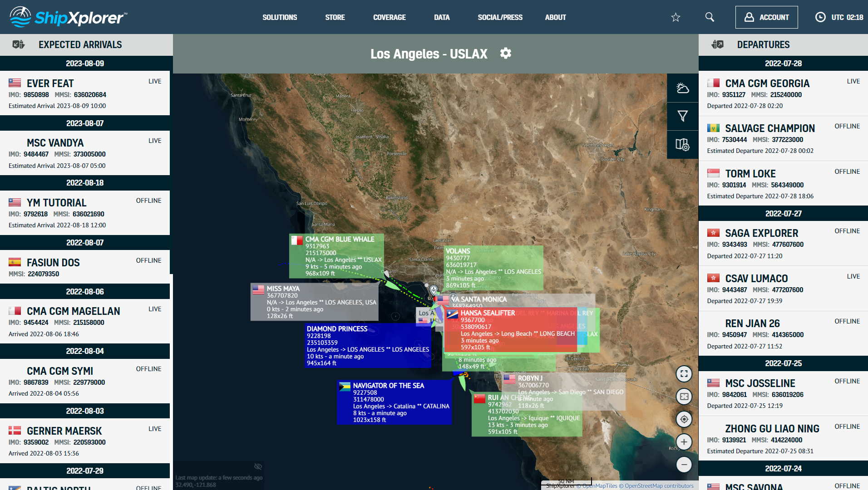Toggle the map info visibility eye
868x490 pixels.
tap(258, 466)
